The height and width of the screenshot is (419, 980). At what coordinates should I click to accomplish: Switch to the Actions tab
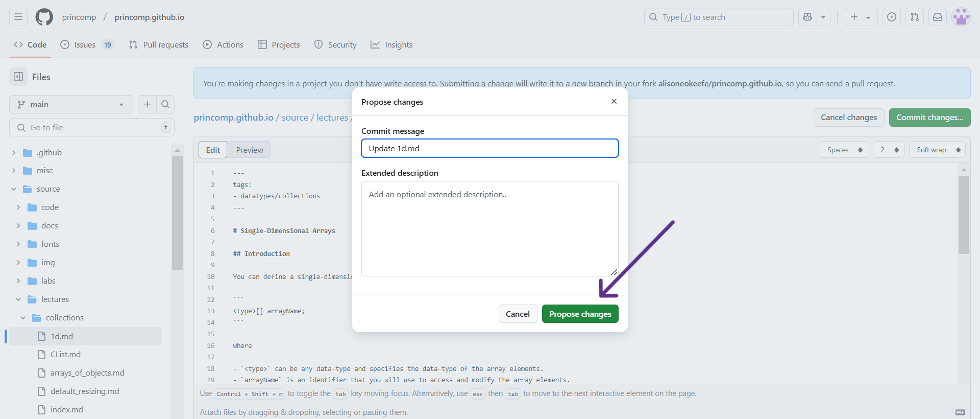(223, 44)
